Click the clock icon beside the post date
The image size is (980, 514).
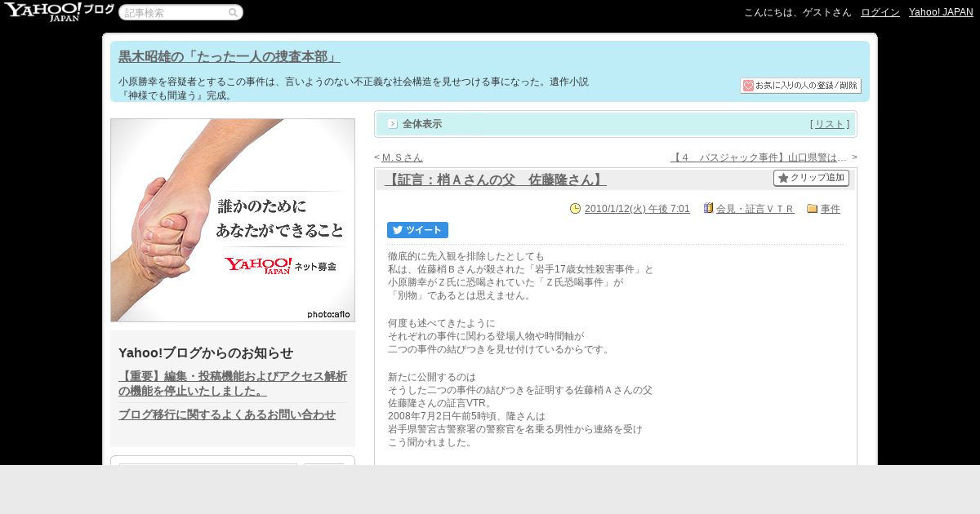coord(575,209)
